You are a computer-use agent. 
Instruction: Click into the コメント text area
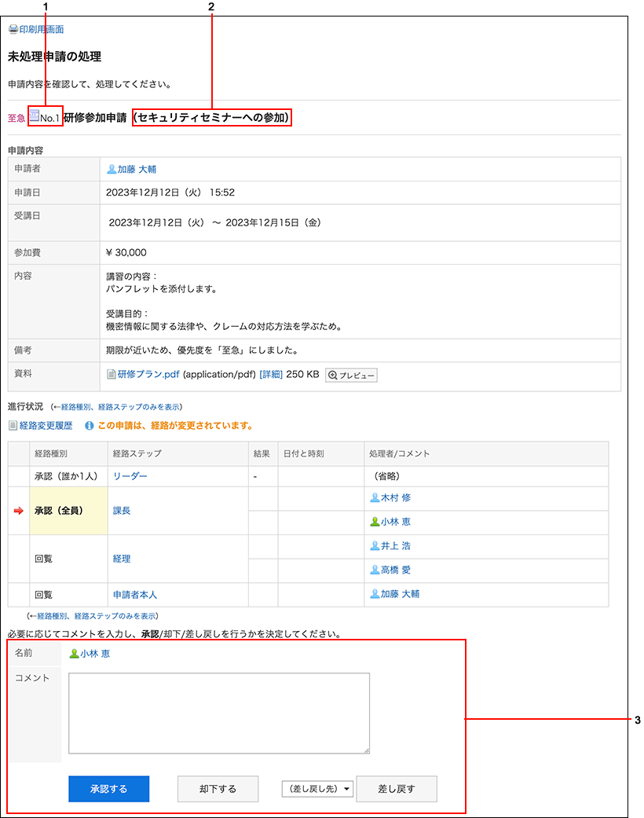point(219,713)
